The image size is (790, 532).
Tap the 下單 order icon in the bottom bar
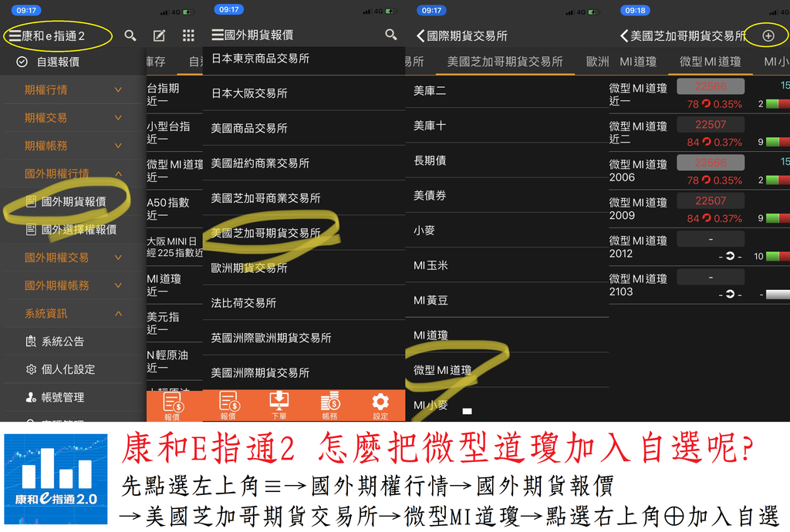pos(279,405)
